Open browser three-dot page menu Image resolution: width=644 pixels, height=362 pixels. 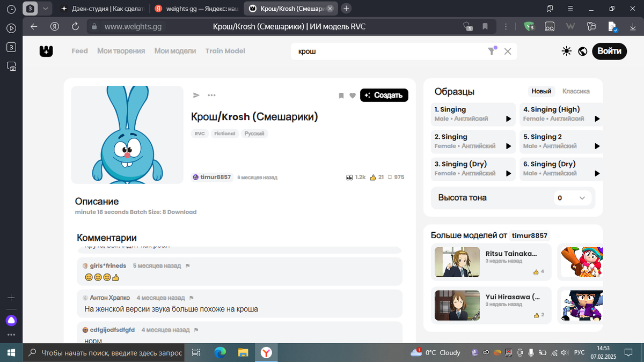507,26
